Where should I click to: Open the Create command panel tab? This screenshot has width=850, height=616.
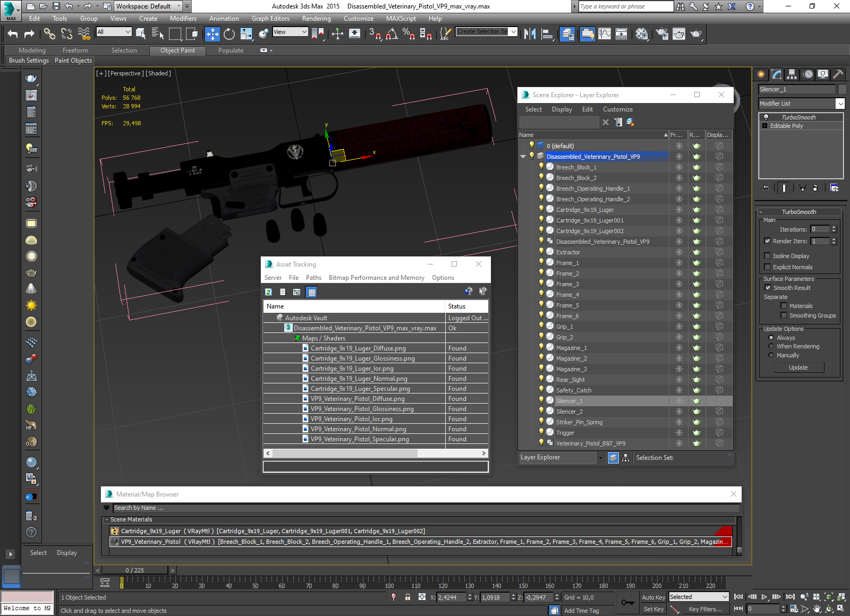click(761, 74)
